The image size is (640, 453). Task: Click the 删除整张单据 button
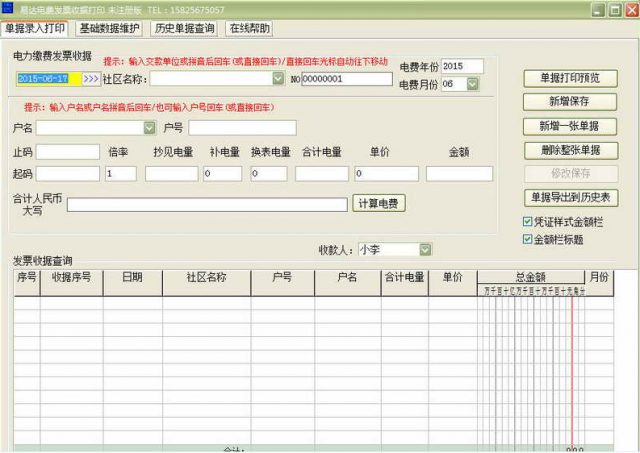pyautogui.click(x=571, y=150)
